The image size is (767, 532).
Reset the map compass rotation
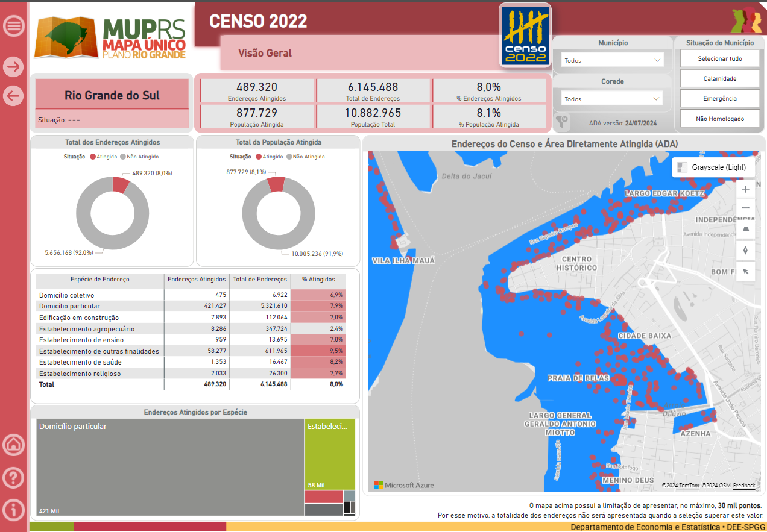[x=746, y=250]
